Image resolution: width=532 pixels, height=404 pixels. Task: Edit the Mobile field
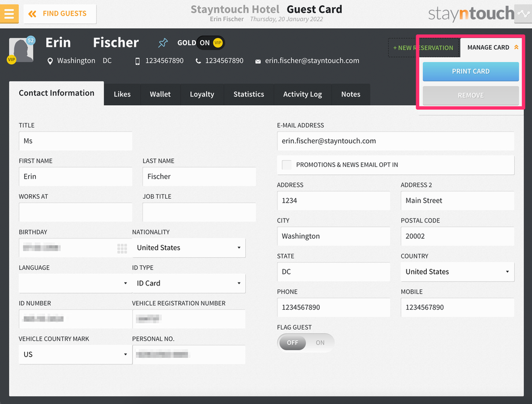pyautogui.click(x=457, y=307)
